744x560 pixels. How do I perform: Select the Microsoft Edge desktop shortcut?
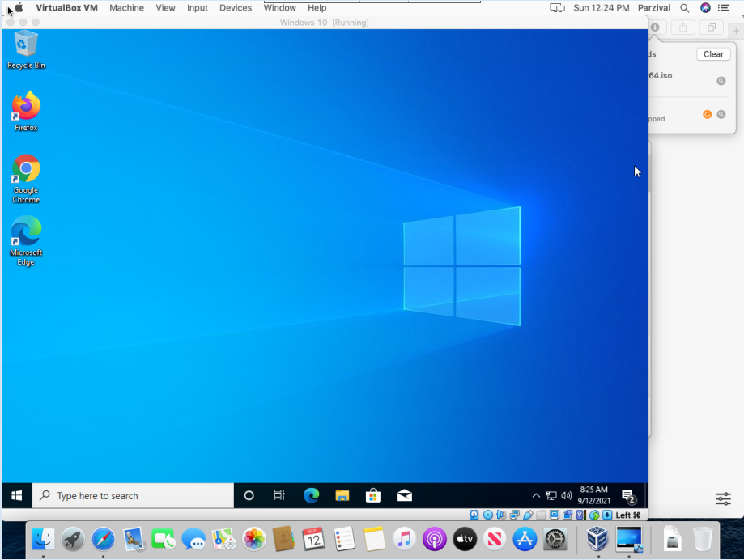[26, 241]
